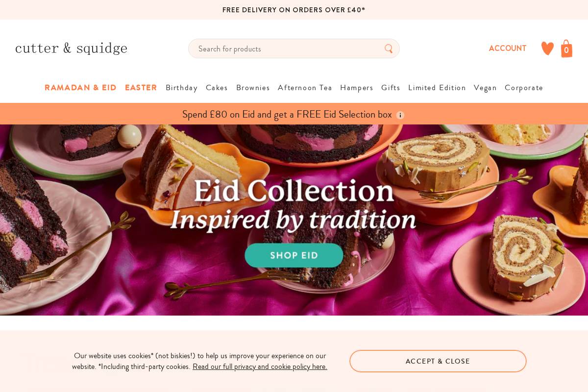Click the search magnifier icon
Image resolution: width=588 pixels, height=392 pixels.
click(x=389, y=49)
